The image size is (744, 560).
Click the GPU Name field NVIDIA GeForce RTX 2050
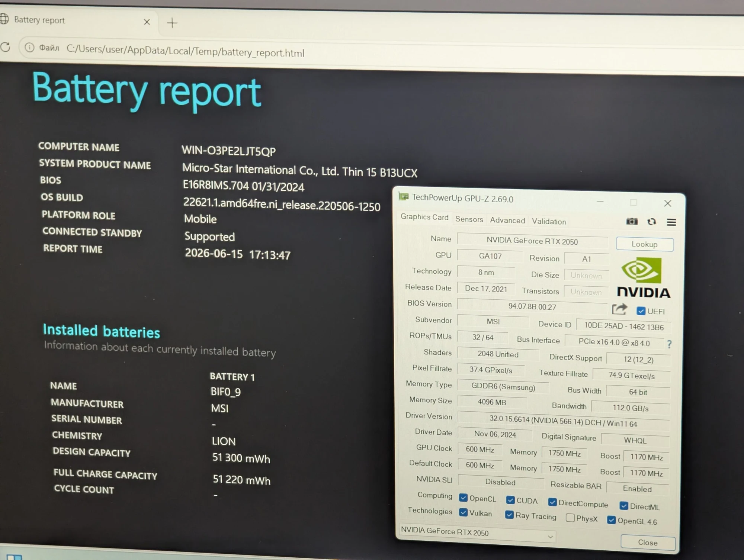pos(532,241)
